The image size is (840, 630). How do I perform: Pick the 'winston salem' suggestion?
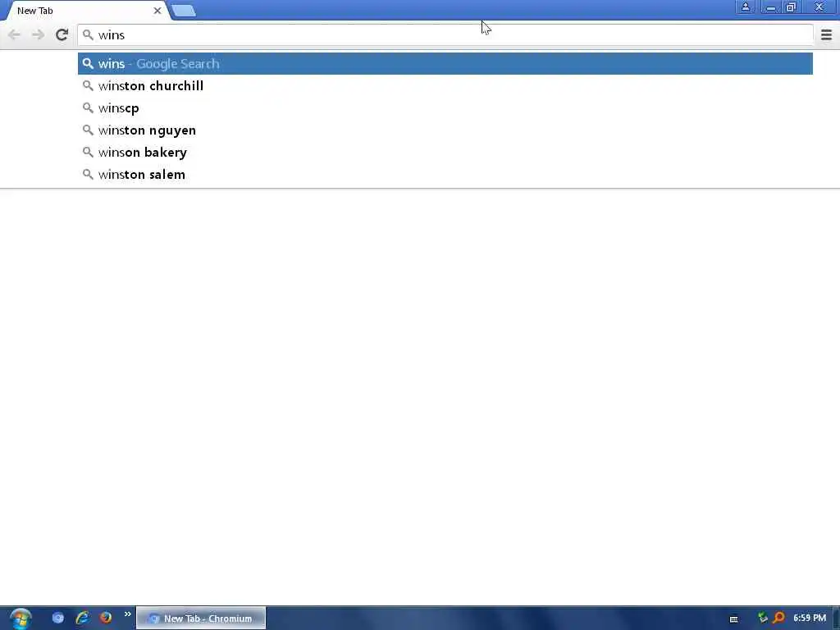(x=445, y=175)
